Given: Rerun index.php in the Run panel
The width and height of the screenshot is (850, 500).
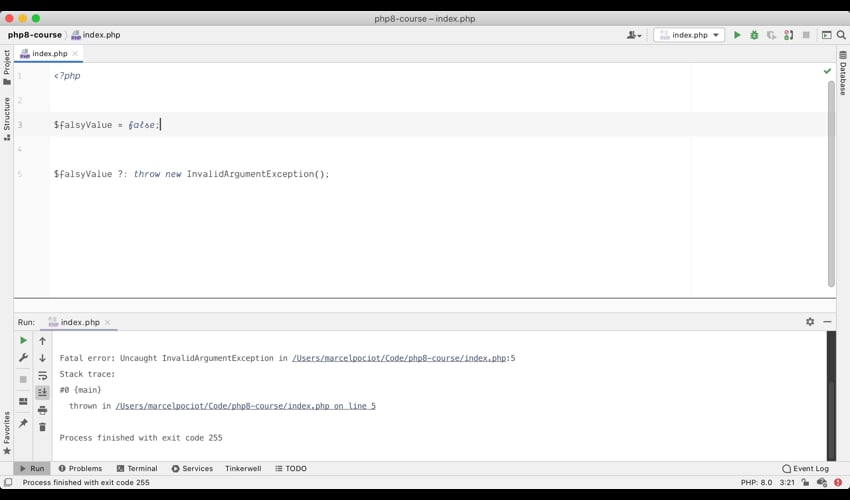Looking at the screenshot, I should [x=23, y=340].
